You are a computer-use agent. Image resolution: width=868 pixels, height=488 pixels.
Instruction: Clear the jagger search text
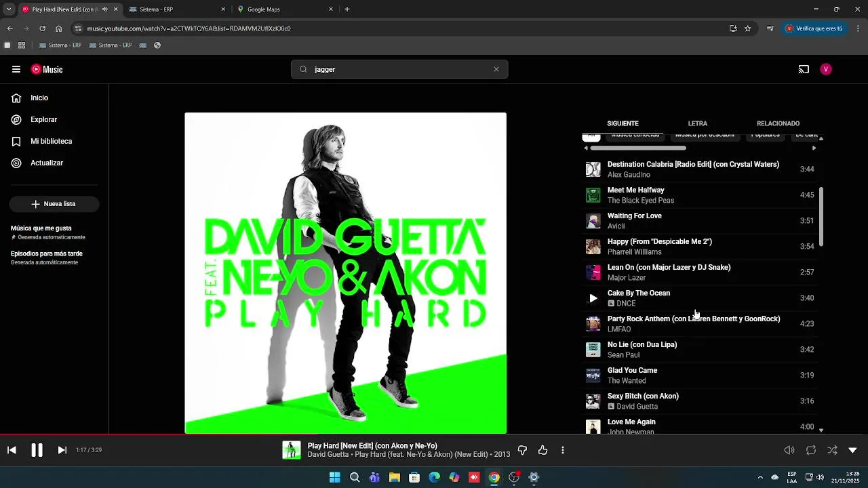pyautogui.click(x=496, y=69)
